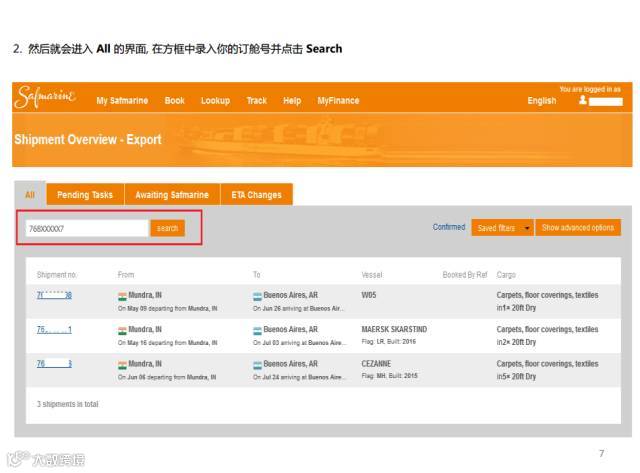Click 'On May 16 departing from Mundra' text
The image size is (640, 473).
[x=168, y=342]
